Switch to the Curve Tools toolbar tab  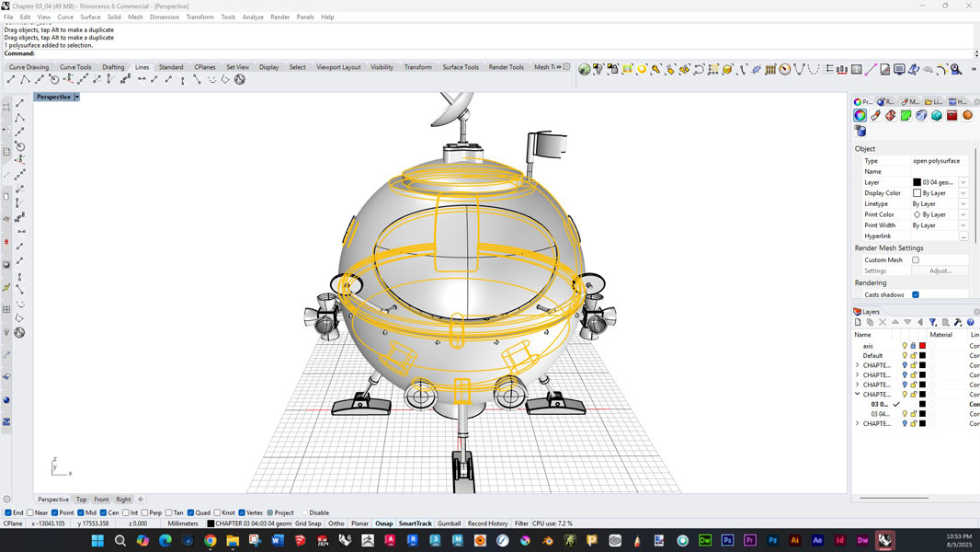click(75, 67)
